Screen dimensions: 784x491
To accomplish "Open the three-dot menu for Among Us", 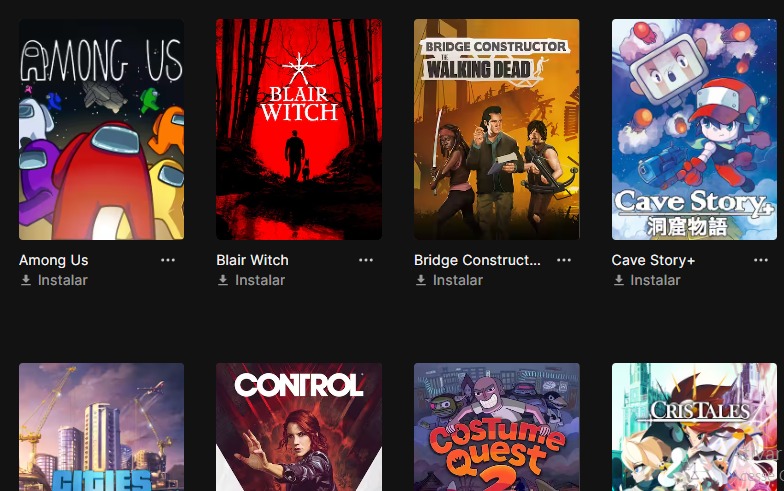I will pos(168,260).
